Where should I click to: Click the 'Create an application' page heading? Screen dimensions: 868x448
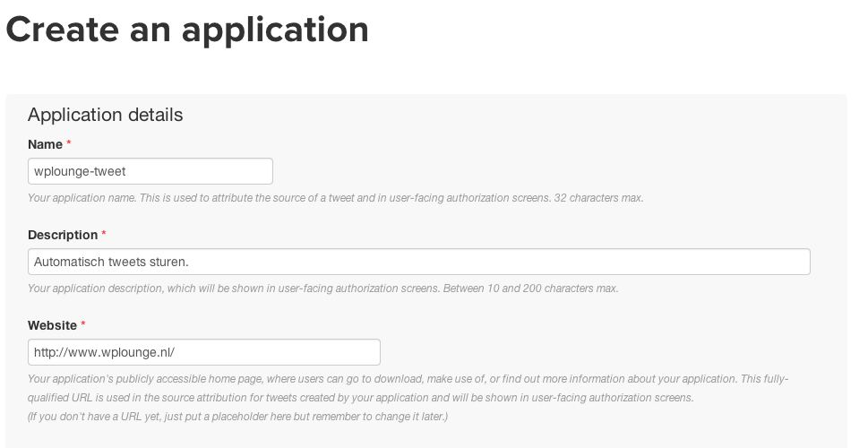point(187,30)
